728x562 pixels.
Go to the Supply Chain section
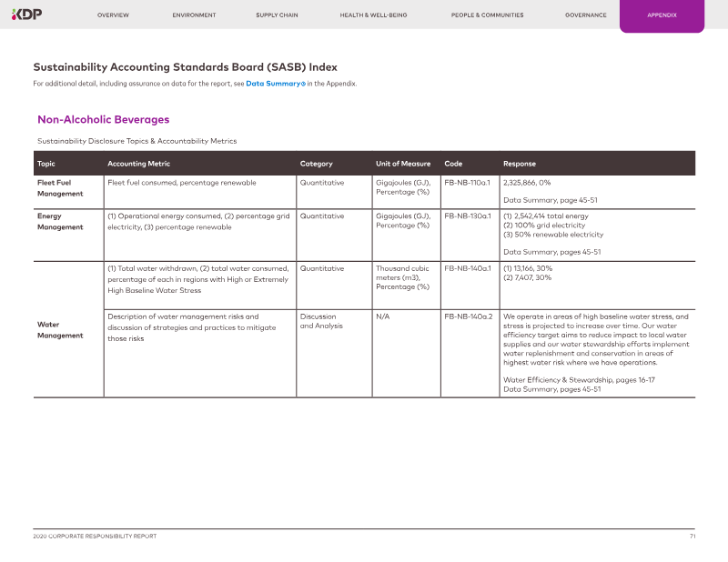(277, 15)
